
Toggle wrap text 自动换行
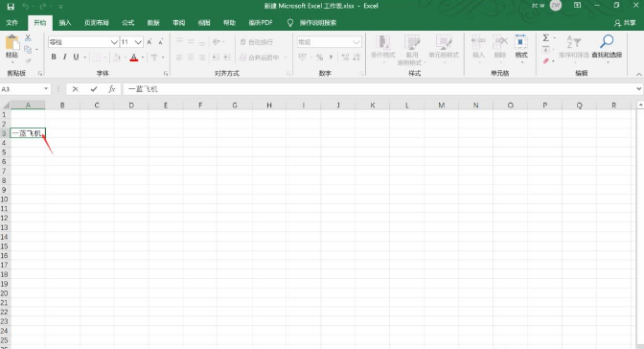pos(257,42)
